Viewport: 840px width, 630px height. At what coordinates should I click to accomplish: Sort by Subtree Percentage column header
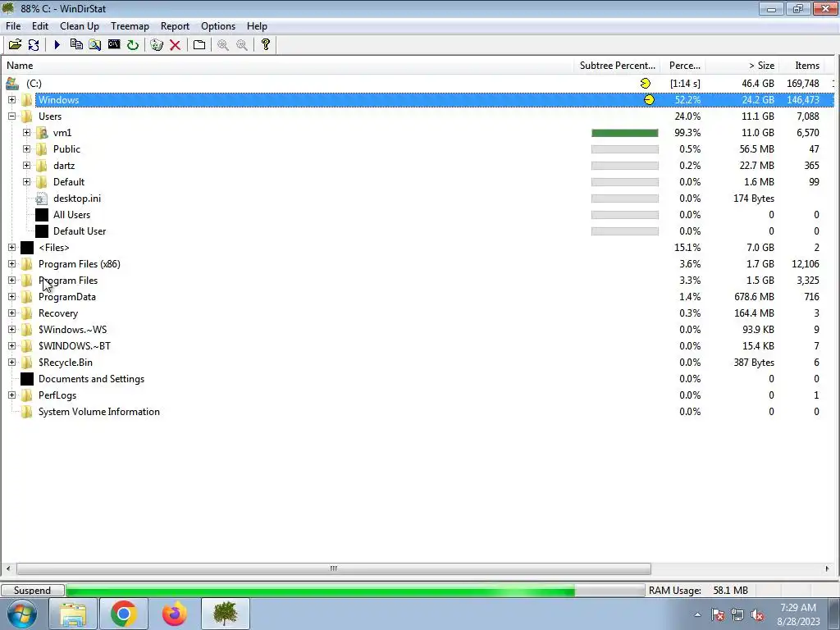click(617, 66)
